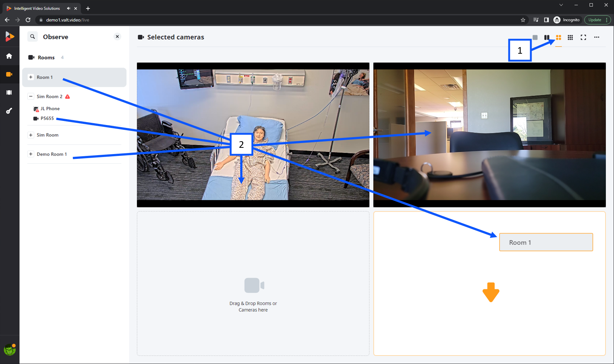Mute the Intelligent Video Solutions browser tab
The image size is (614, 364).
[68, 8]
